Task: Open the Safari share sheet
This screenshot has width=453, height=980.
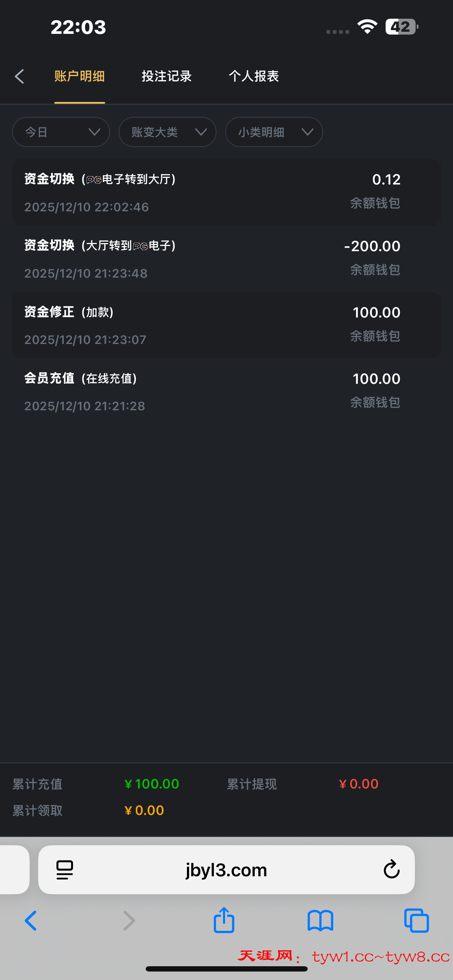Action: click(x=224, y=920)
